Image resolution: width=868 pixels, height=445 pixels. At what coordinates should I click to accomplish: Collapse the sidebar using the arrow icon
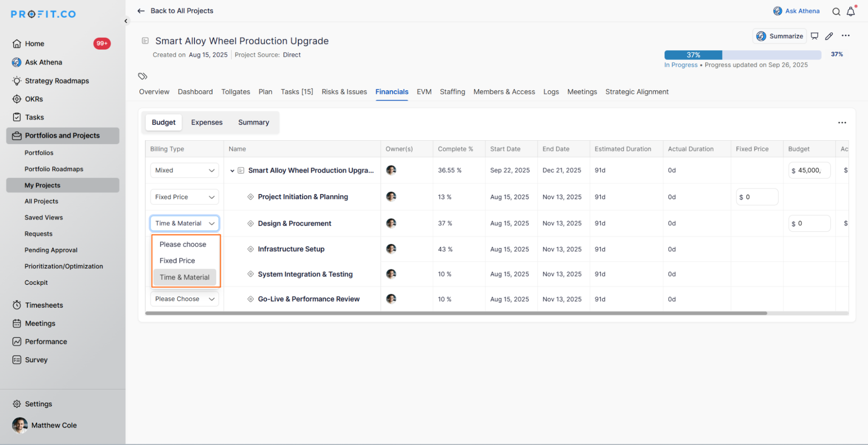click(126, 21)
